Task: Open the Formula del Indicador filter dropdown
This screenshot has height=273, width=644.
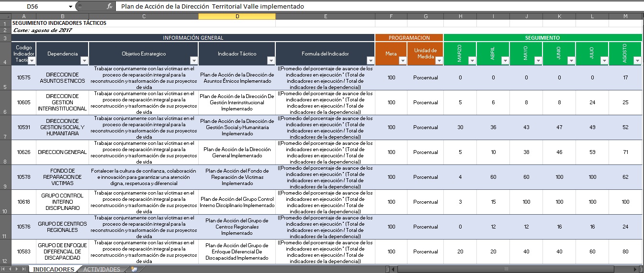Action: 371,61
